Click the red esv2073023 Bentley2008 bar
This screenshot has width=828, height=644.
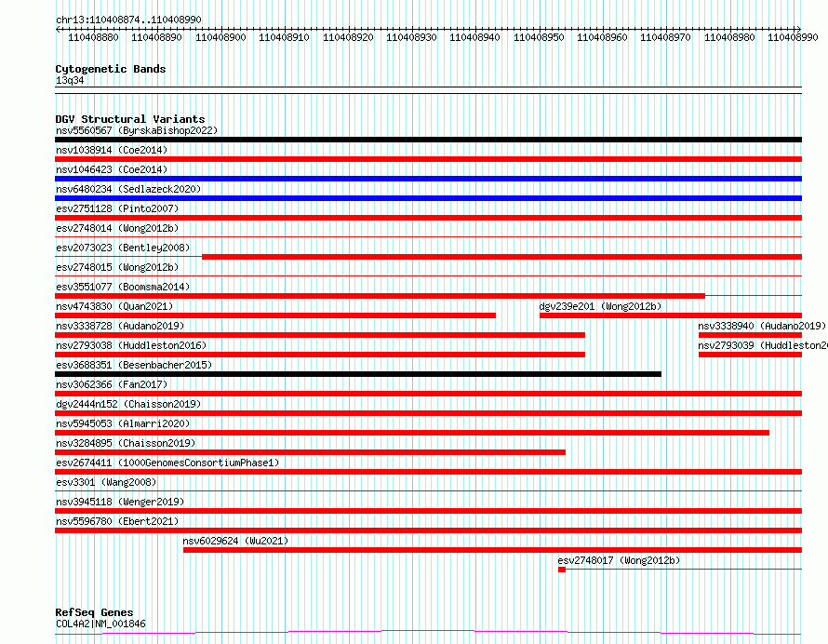pyautogui.click(x=501, y=257)
